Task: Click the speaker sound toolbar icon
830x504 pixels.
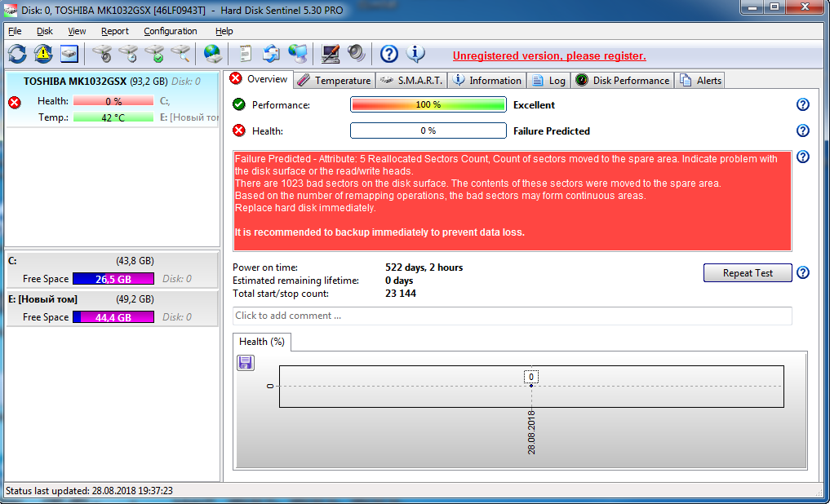Action: 357,53
